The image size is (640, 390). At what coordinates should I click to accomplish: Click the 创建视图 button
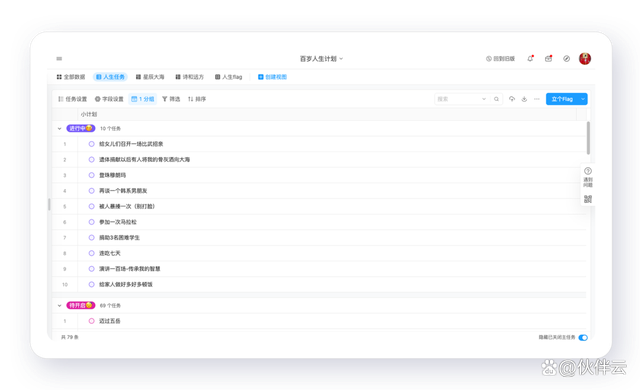coord(272,77)
